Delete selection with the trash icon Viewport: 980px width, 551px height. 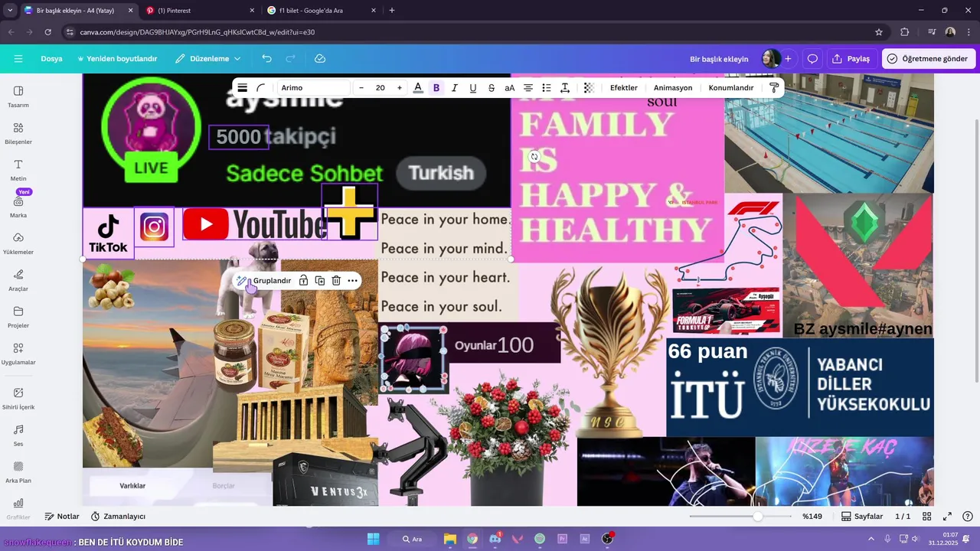click(336, 281)
